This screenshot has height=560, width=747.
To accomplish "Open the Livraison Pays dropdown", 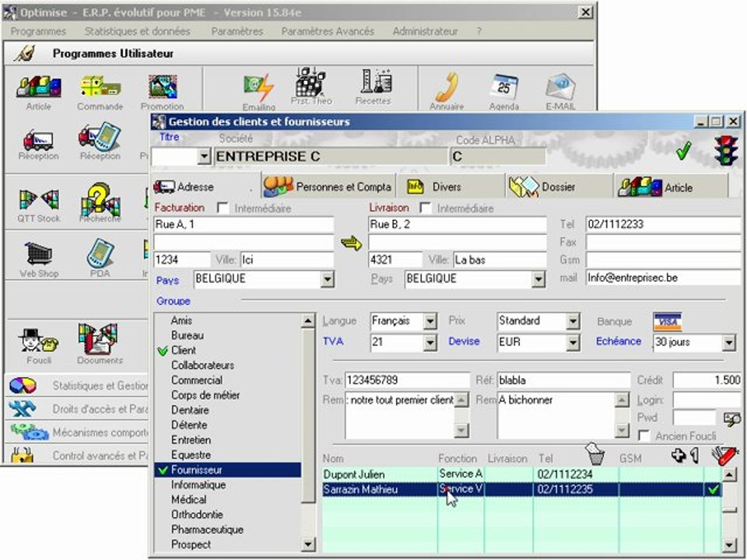I will [x=538, y=279].
